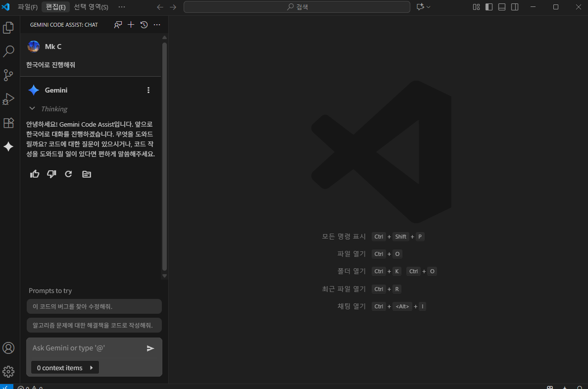This screenshot has height=389, width=588.
Task: Click the '최근 파일 열기' shortcut label
Action: 344,289
